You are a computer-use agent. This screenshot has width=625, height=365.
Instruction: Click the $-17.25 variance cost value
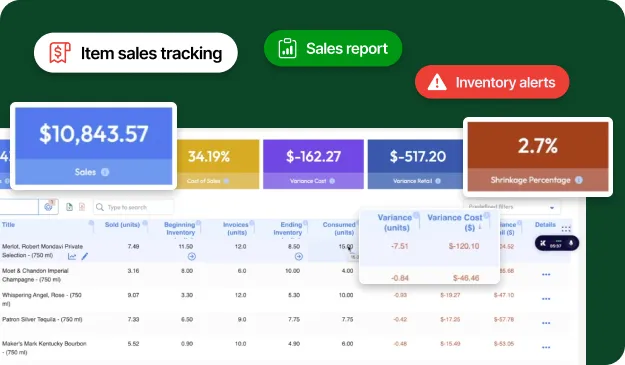[x=450, y=320]
